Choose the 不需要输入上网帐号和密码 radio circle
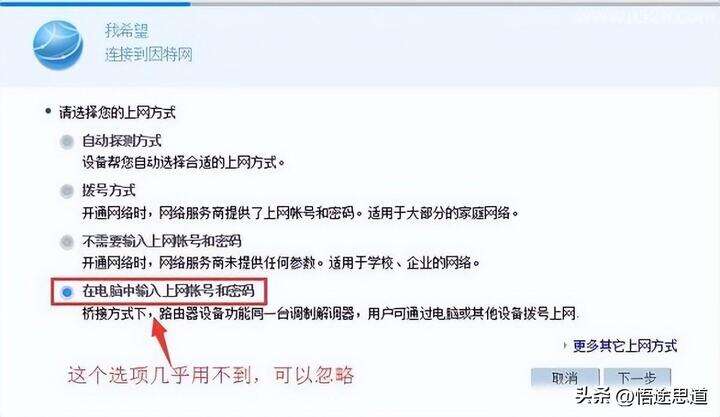 [x=67, y=242]
